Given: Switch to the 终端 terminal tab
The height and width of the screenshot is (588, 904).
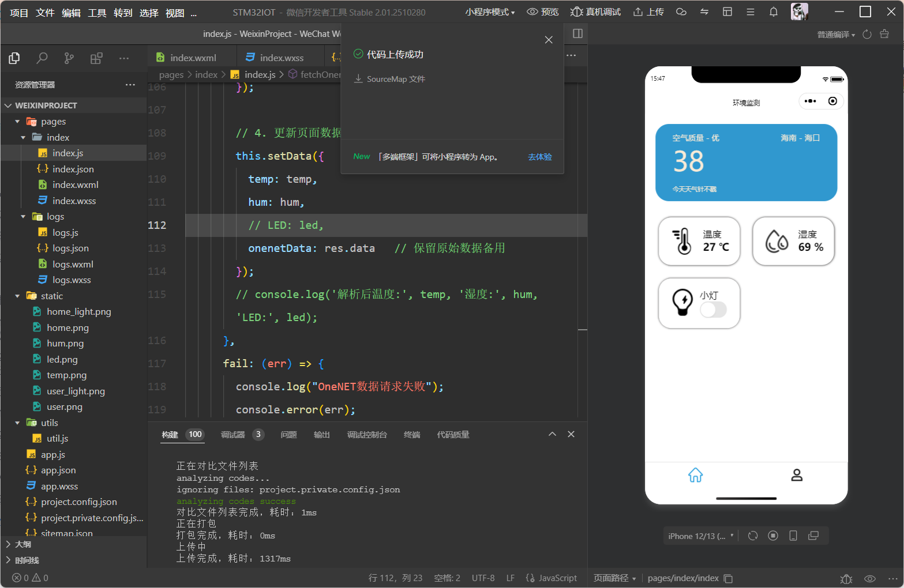Looking at the screenshot, I should tap(412, 435).
